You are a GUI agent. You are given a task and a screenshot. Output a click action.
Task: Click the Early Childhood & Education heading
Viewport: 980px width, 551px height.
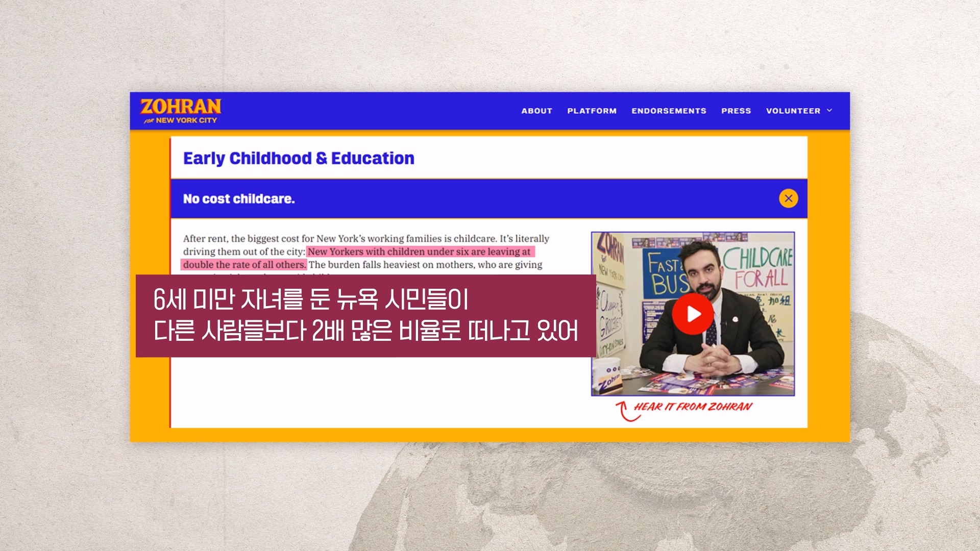299,158
